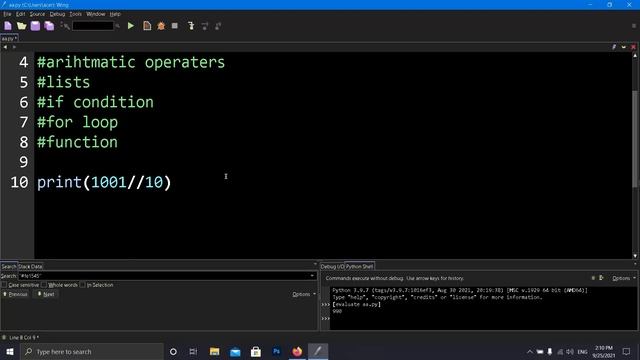Open Firefox from taskbar
The width and height of the screenshot is (640, 360).
coord(297,351)
